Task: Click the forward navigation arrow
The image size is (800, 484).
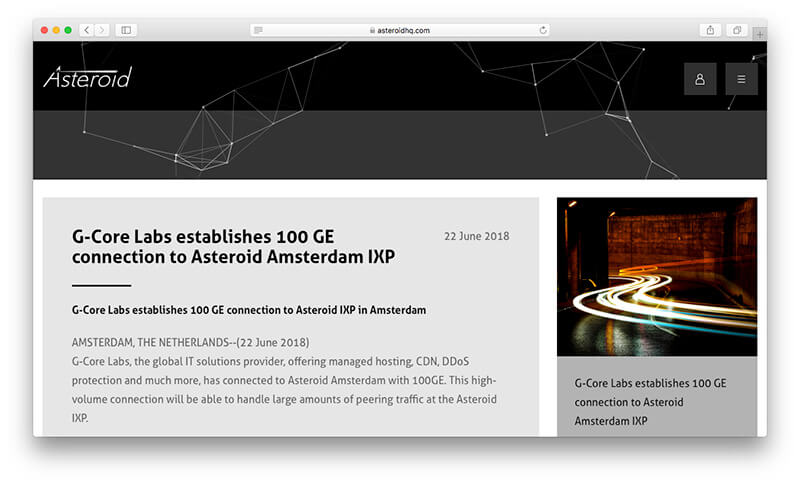Action: coord(102,30)
